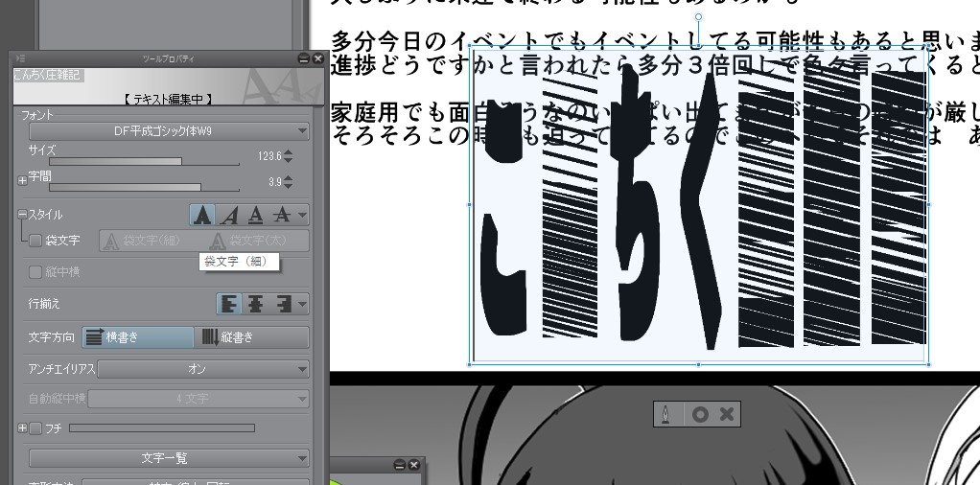Screen dimensions: 980x485
Task: Set line alignment to left
Action: coord(229,305)
